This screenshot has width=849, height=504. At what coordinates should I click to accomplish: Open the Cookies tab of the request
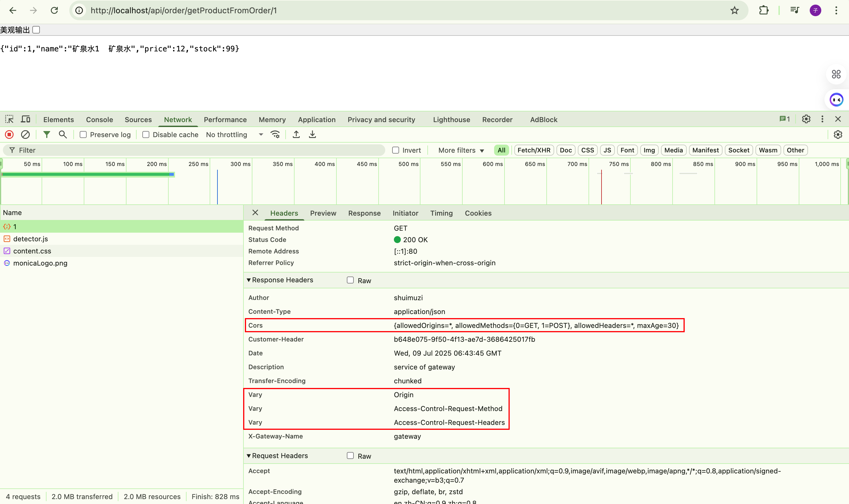pos(478,213)
